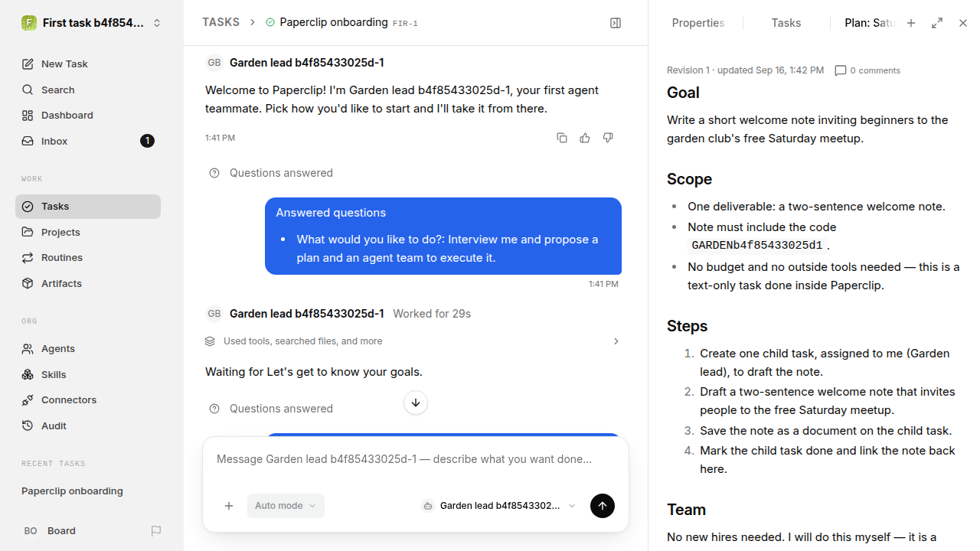Give thumbs up to welcome message
Viewport: 980px width, 551px height.
tap(585, 138)
